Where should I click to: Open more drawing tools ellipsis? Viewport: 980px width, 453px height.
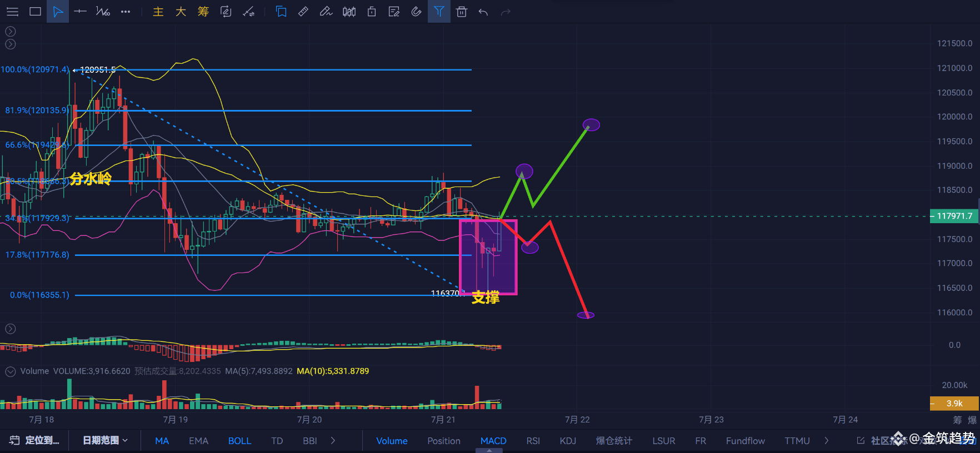pyautogui.click(x=126, y=12)
